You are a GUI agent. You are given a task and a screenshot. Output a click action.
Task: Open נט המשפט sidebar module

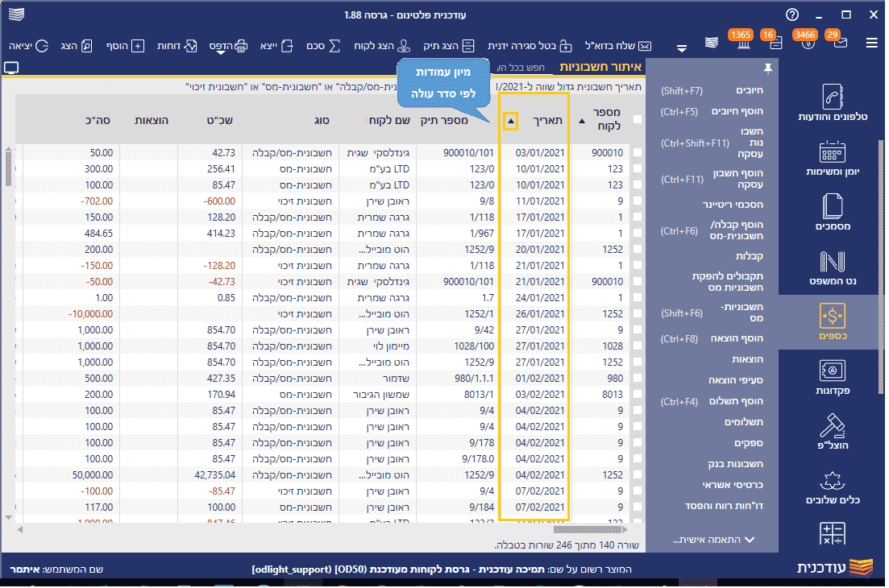point(833,267)
